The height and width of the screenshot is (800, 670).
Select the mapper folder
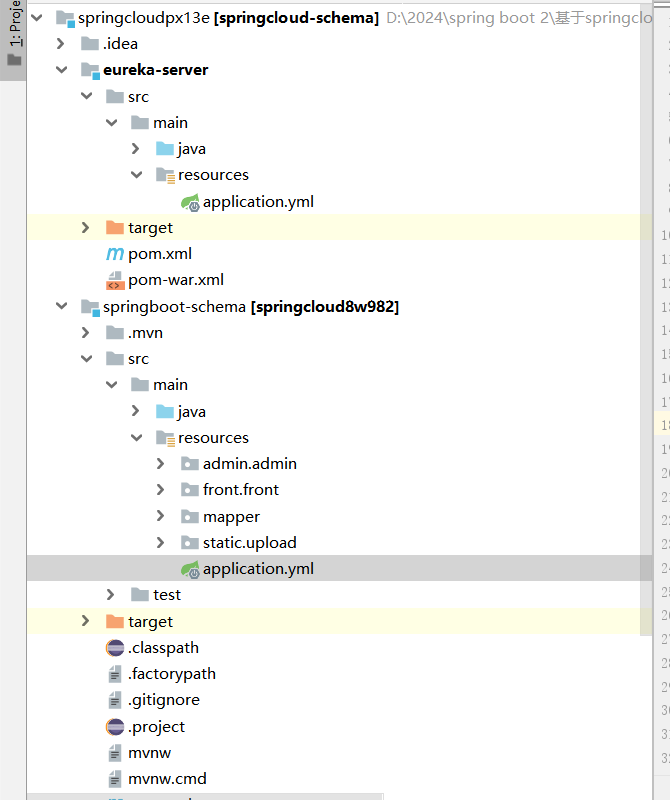(231, 517)
